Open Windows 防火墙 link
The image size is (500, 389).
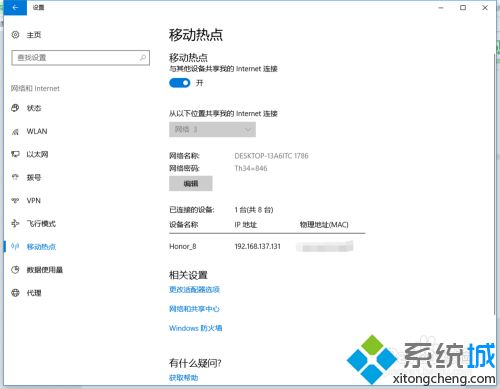(x=195, y=328)
